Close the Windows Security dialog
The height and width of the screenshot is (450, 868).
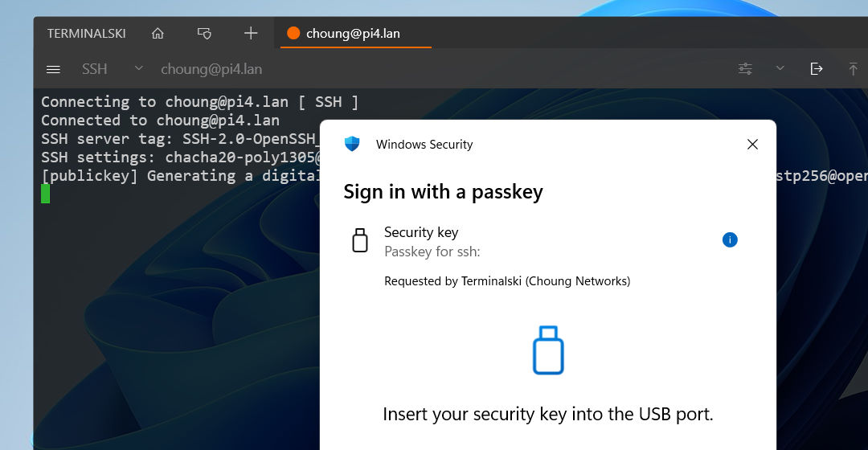pos(752,145)
